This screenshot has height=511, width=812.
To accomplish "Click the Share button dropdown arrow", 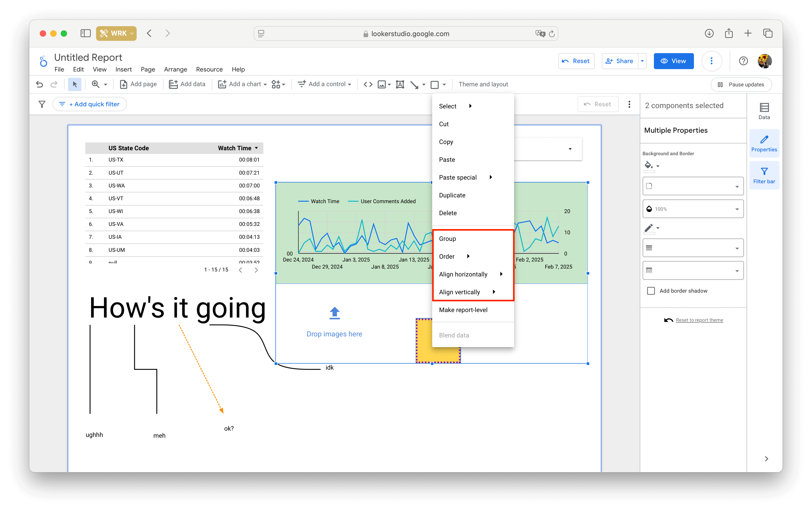I will [643, 61].
